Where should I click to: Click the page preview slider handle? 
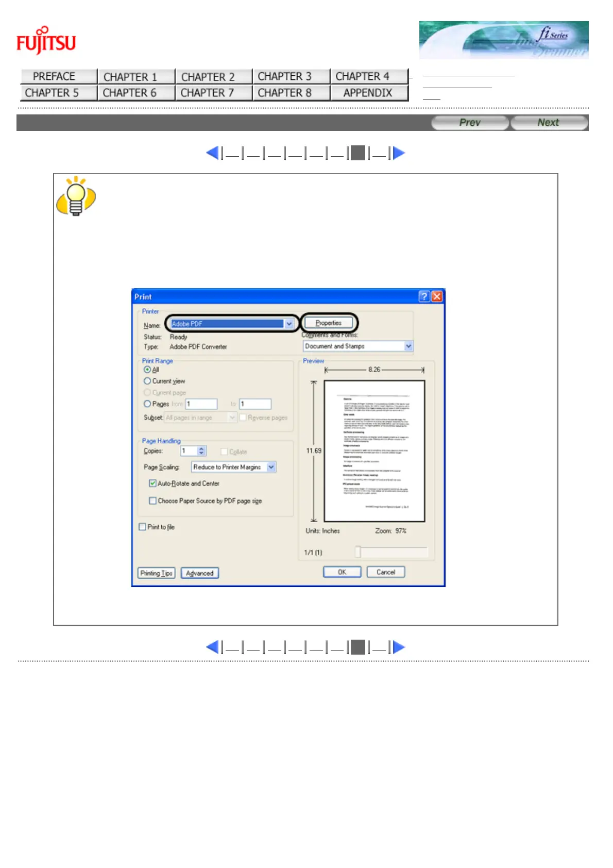click(358, 552)
